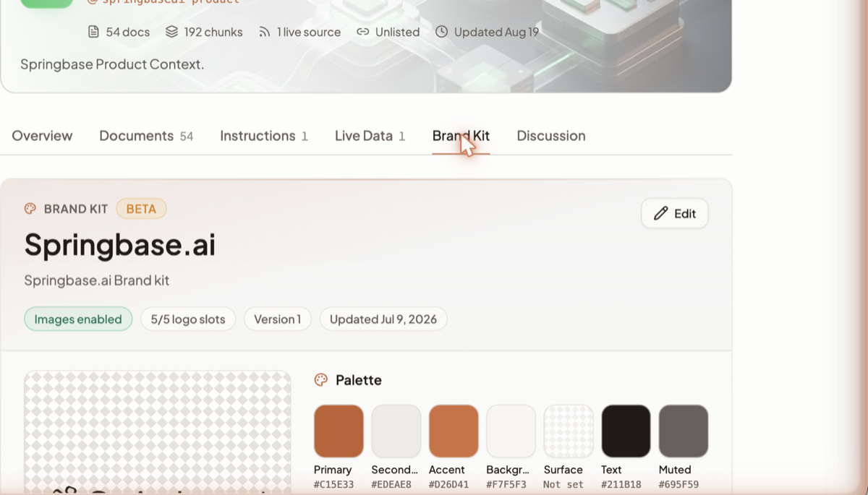Click the Images enabled pill
Image resolution: width=868 pixels, height=495 pixels.
point(78,319)
